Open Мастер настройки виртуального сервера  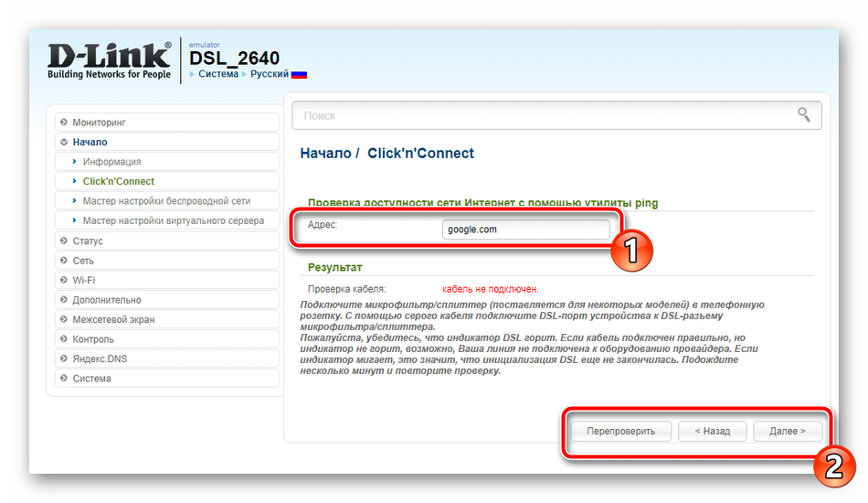pyautogui.click(x=167, y=220)
